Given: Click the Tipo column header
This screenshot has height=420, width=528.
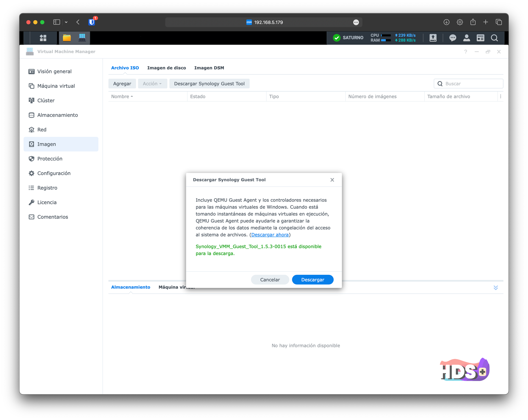Looking at the screenshot, I should coord(306,97).
